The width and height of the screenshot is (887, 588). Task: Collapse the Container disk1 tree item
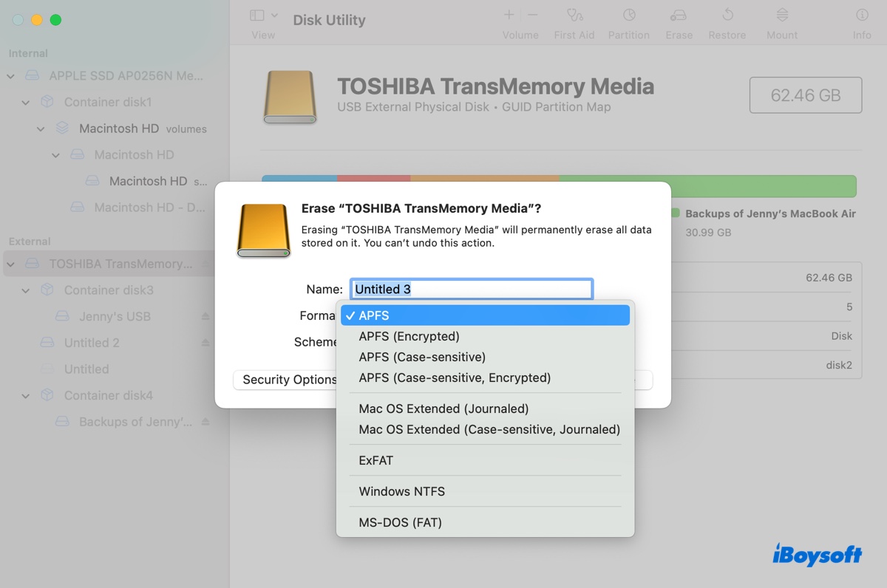[x=26, y=102]
